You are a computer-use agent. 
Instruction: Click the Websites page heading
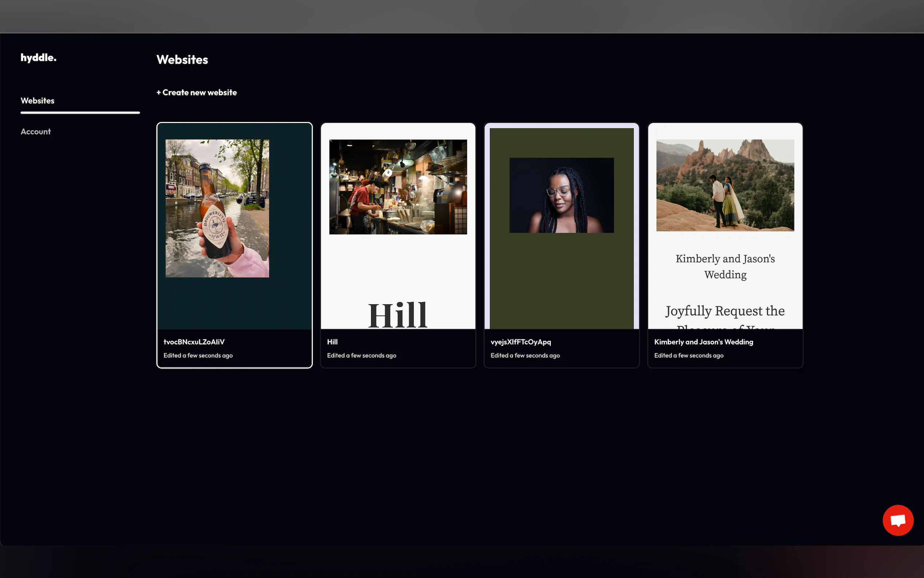click(182, 60)
